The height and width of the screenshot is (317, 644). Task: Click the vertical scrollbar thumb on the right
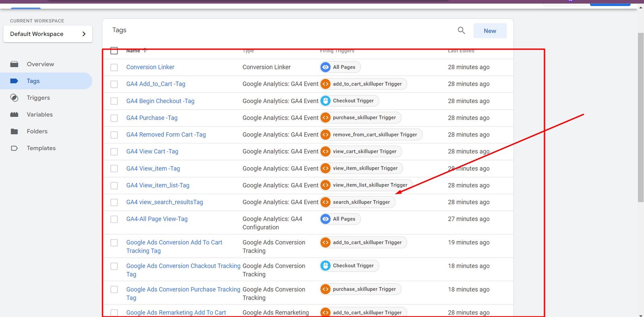coord(641,117)
